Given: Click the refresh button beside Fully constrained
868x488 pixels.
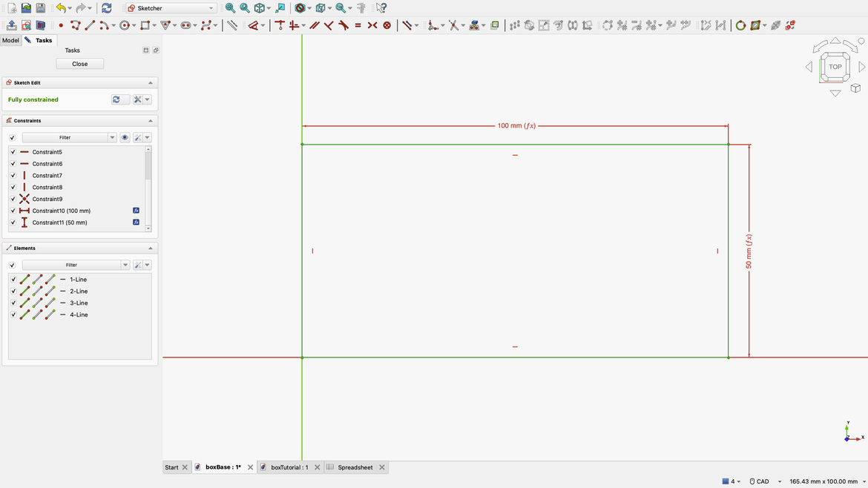Looking at the screenshot, I should [119, 99].
